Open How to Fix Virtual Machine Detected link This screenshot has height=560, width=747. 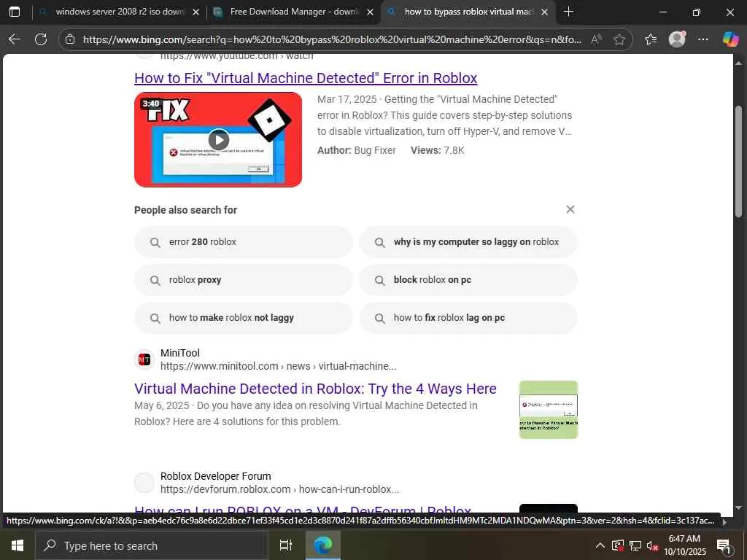click(x=306, y=78)
